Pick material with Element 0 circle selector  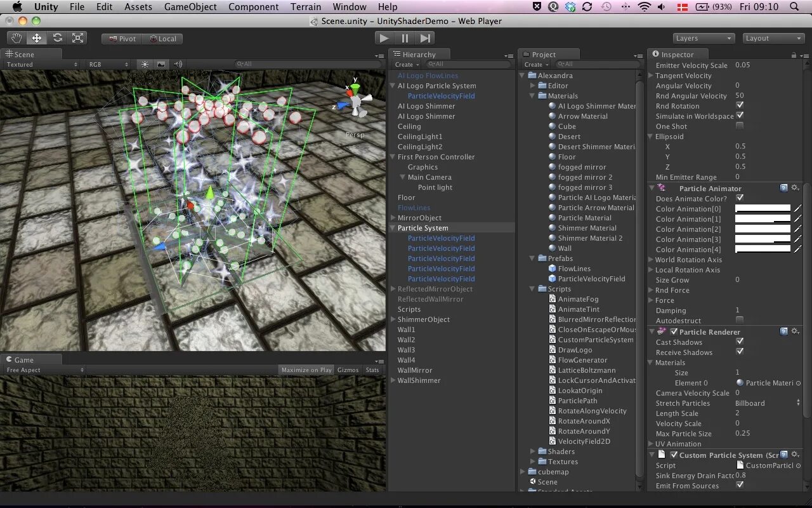(x=798, y=383)
